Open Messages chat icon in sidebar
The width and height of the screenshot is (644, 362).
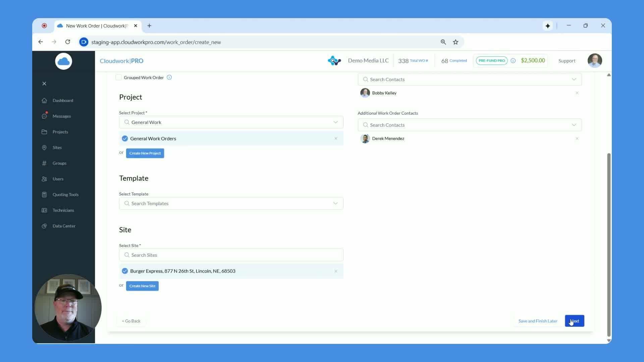pyautogui.click(x=44, y=116)
